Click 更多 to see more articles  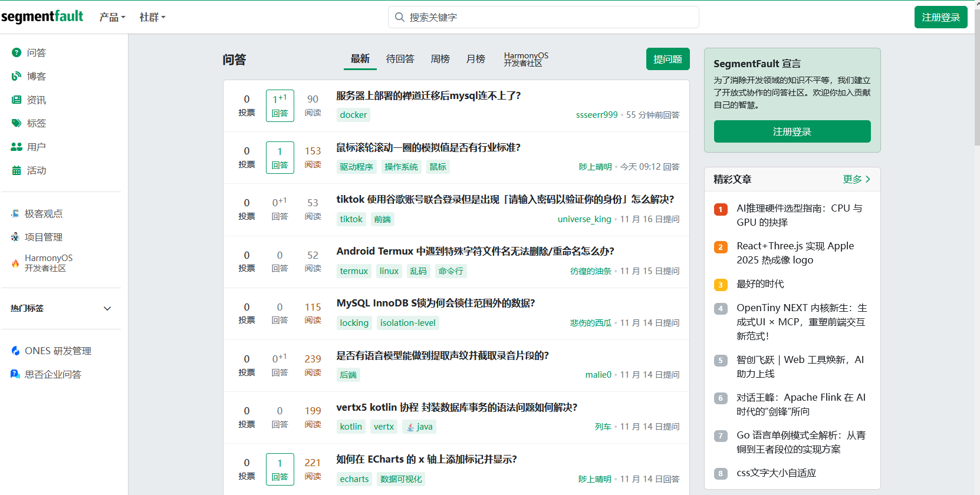click(x=857, y=179)
